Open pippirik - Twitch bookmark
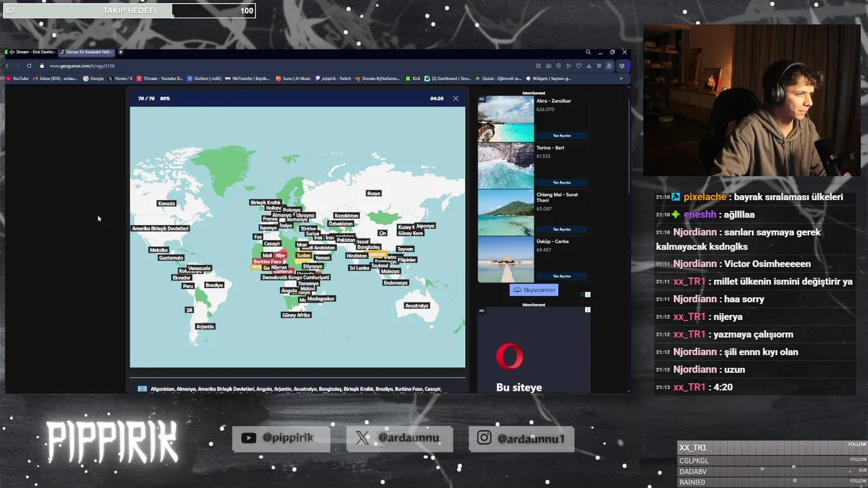Screen dimensions: 868x488 point(333,79)
